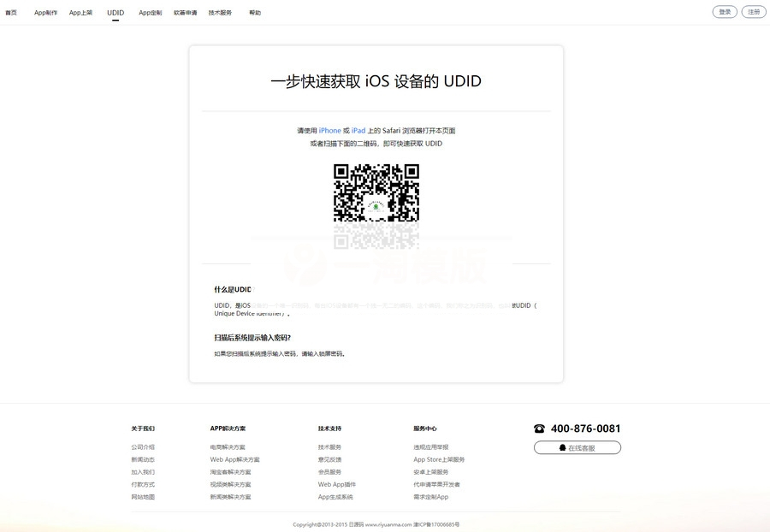Open the iPad link in the instructions
The width and height of the screenshot is (770, 532).
click(357, 130)
